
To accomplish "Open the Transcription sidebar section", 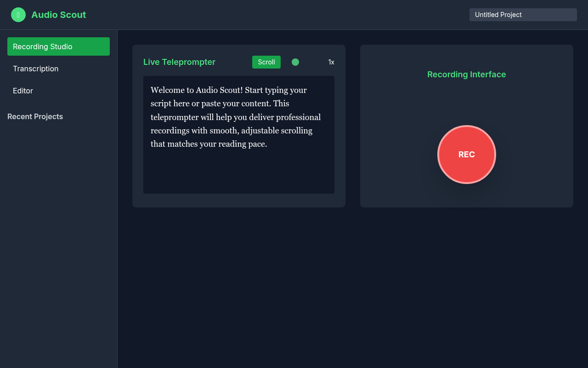I will pos(35,69).
